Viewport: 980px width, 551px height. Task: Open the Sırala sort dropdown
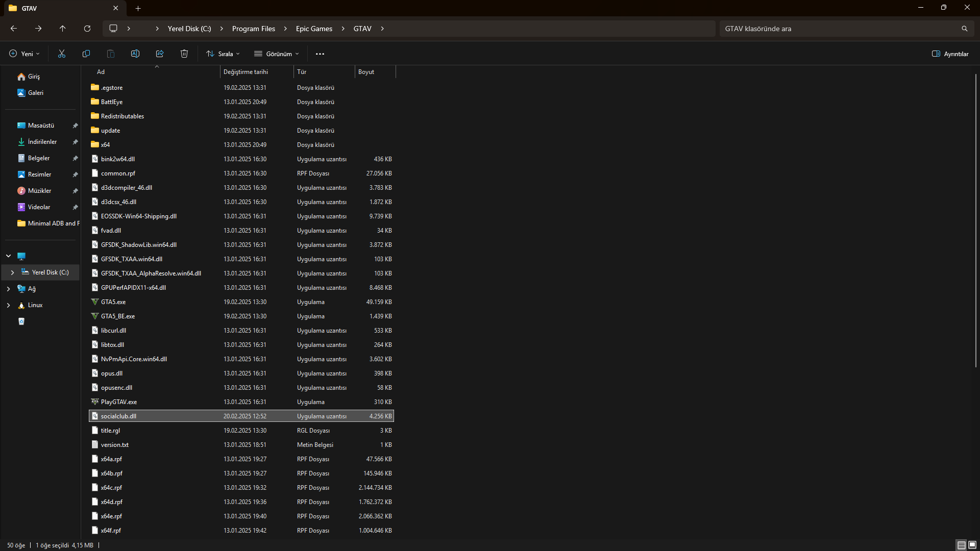click(x=223, y=54)
